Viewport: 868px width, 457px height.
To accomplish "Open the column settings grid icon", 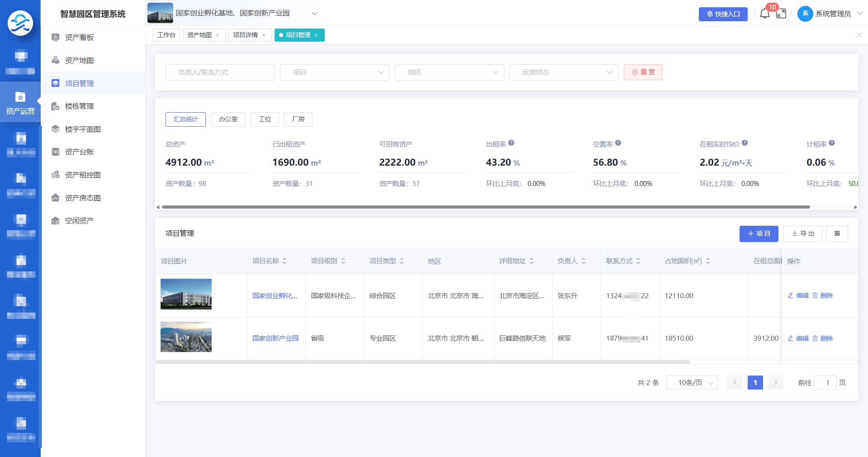I will (837, 233).
